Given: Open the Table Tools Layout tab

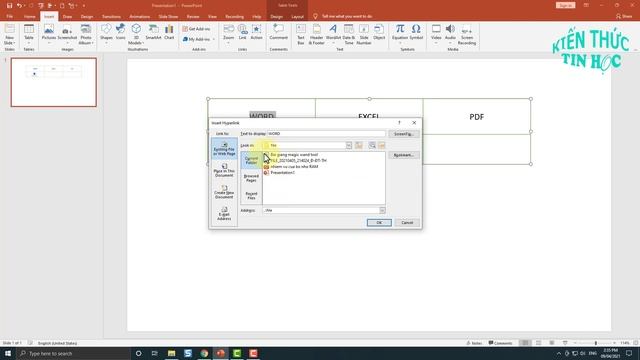Looking at the screenshot, I should (x=297, y=16).
